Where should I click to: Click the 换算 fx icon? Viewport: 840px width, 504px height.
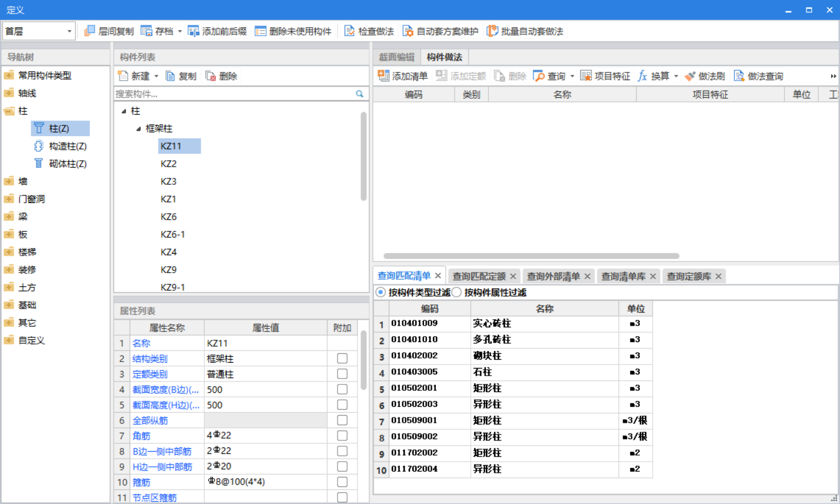(642, 76)
